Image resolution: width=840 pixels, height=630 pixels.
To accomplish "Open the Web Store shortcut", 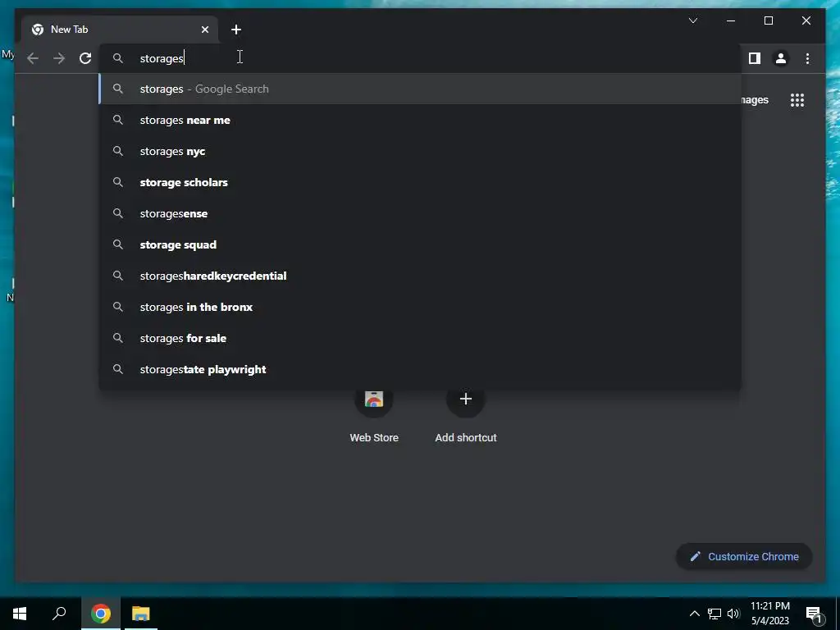I will pos(374,416).
